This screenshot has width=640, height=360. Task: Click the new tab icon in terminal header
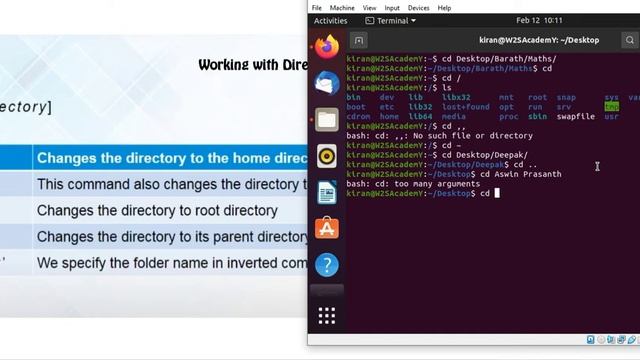point(359,40)
